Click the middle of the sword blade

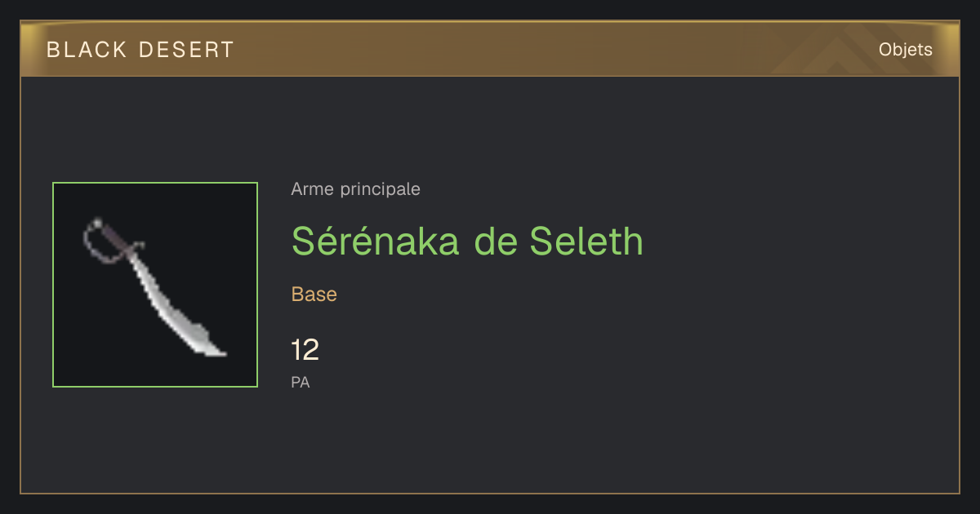point(163,294)
